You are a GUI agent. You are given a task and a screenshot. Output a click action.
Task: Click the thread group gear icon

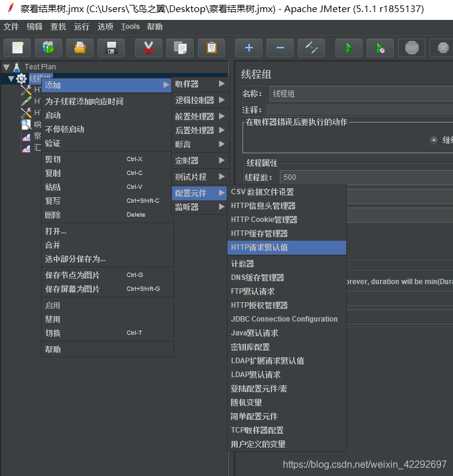tap(21, 78)
